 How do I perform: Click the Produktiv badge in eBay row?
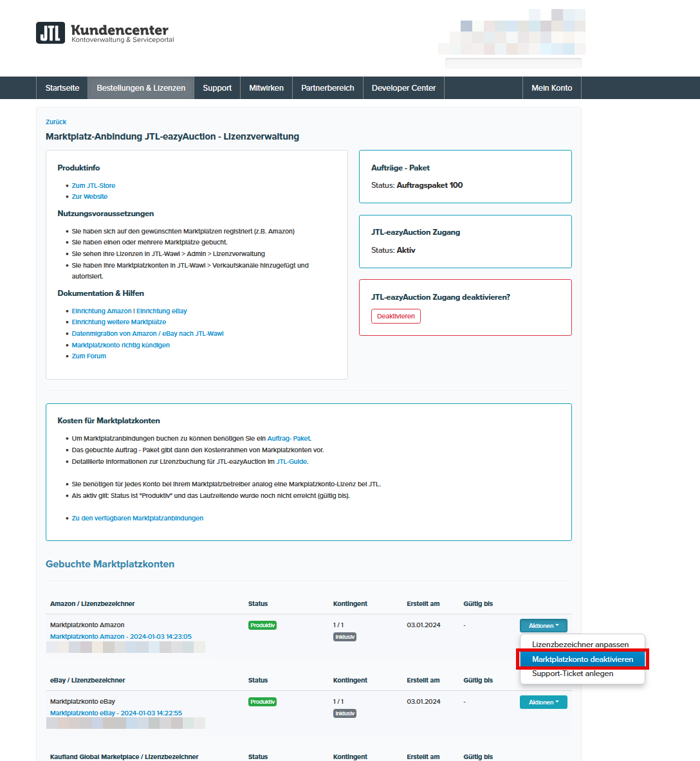pyautogui.click(x=262, y=702)
